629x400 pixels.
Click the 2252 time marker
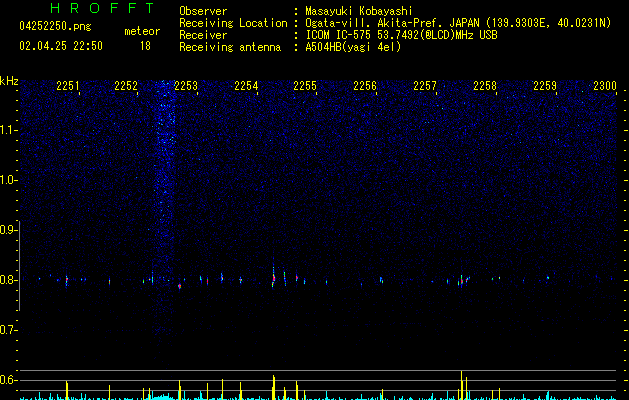point(126,86)
